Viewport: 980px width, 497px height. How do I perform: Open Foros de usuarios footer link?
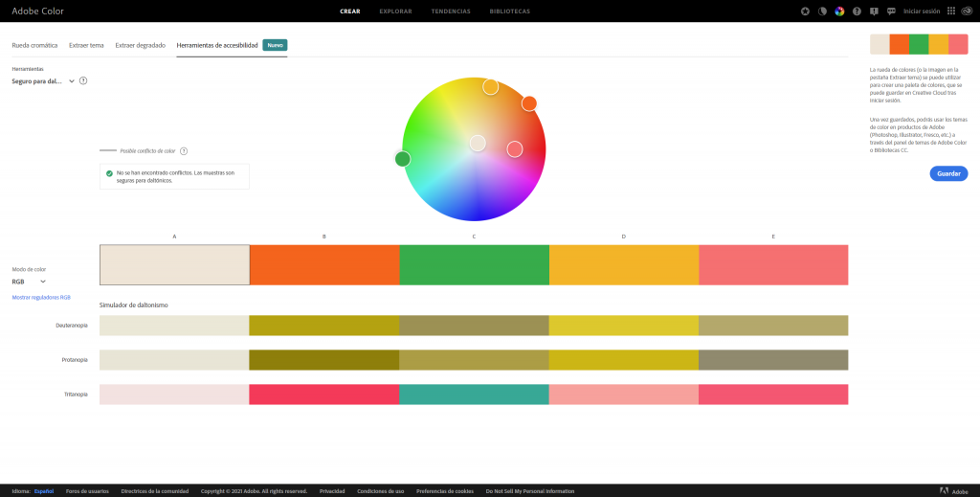[87, 491]
